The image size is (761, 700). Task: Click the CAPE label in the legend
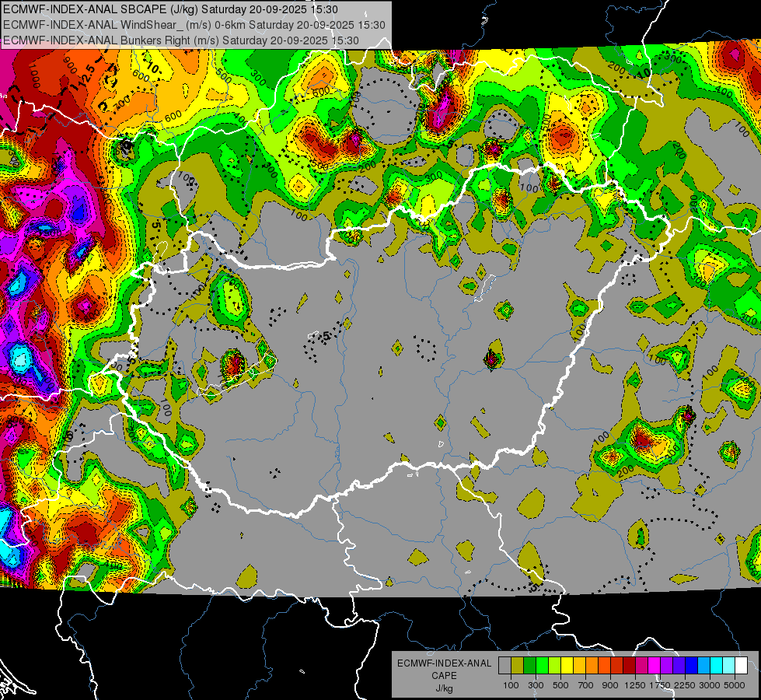tap(444, 676)
